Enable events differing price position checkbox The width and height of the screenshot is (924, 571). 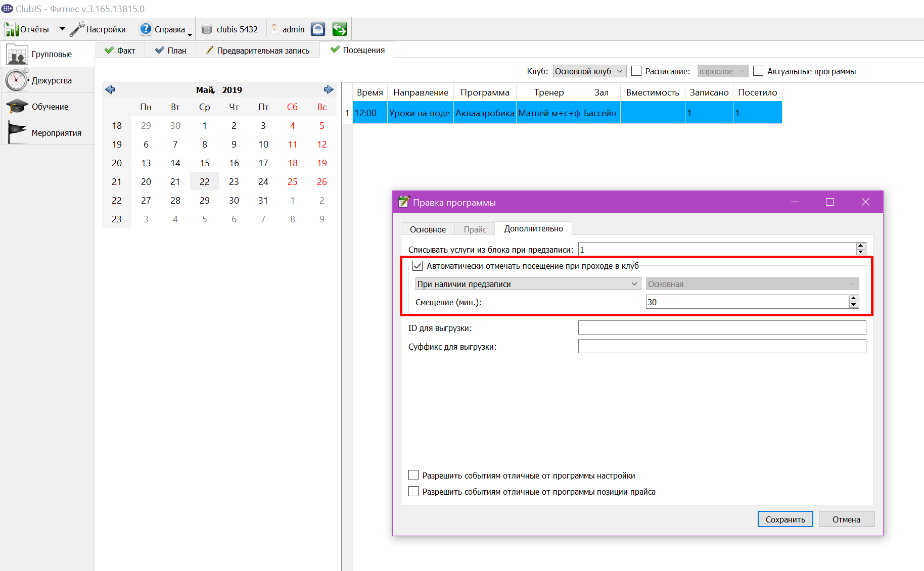[413, 492]
